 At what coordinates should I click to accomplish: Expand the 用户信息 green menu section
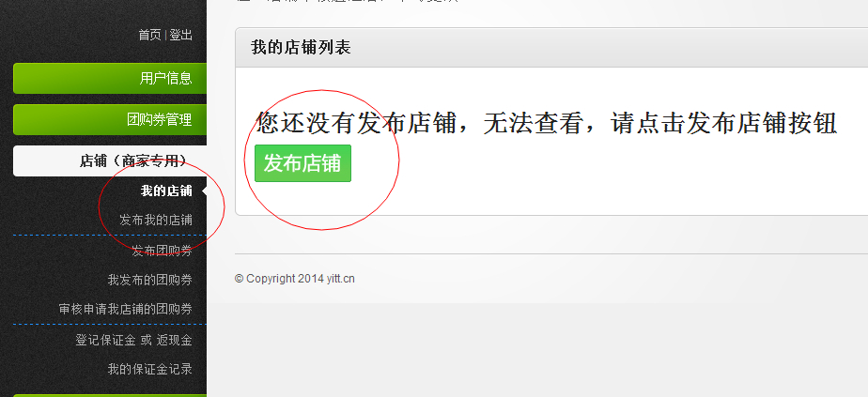point(110,79)
